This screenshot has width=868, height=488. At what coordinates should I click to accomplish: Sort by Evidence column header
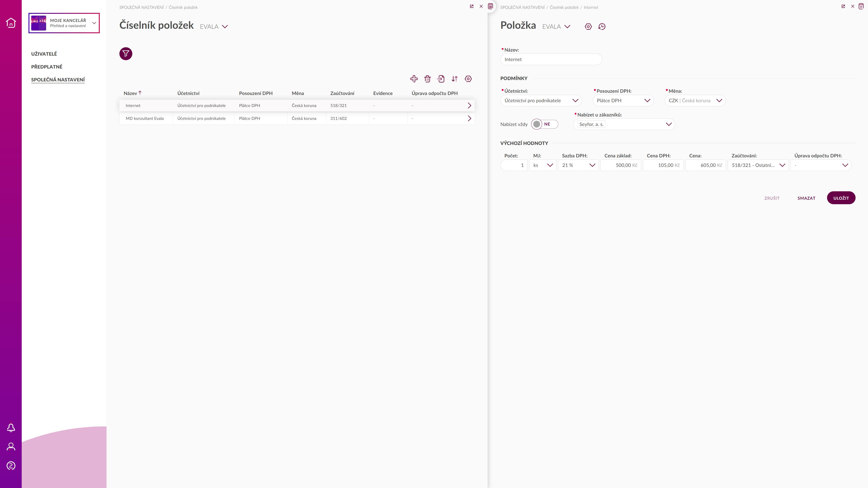click(x=383, y=93)
